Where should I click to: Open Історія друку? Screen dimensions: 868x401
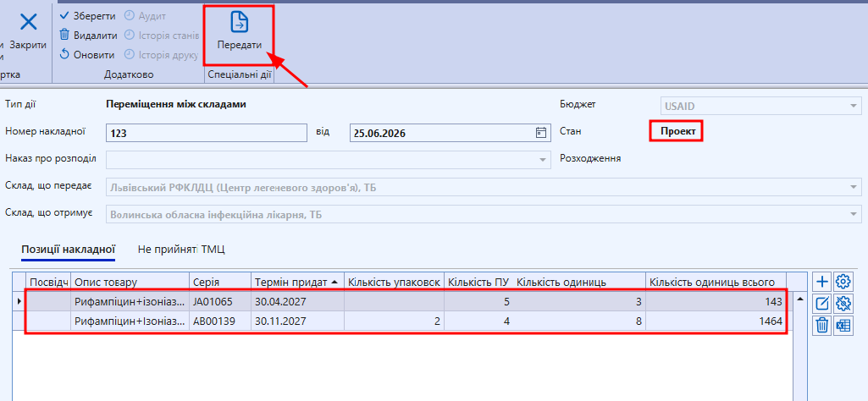[161, 55]
